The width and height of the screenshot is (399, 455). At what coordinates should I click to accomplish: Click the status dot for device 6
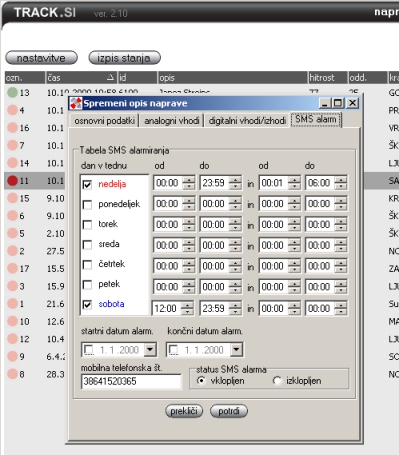(x=12, y=216)
